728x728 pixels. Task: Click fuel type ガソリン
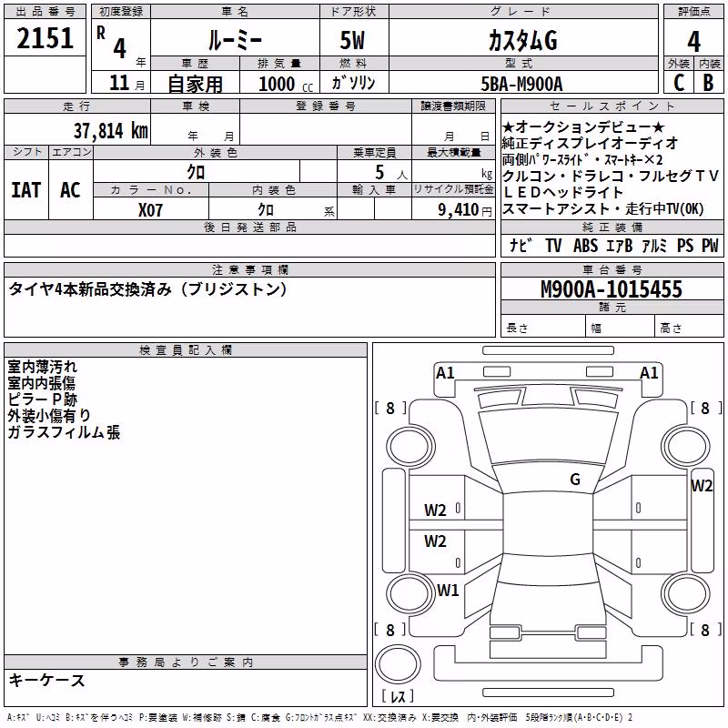(x=353, y=83)
